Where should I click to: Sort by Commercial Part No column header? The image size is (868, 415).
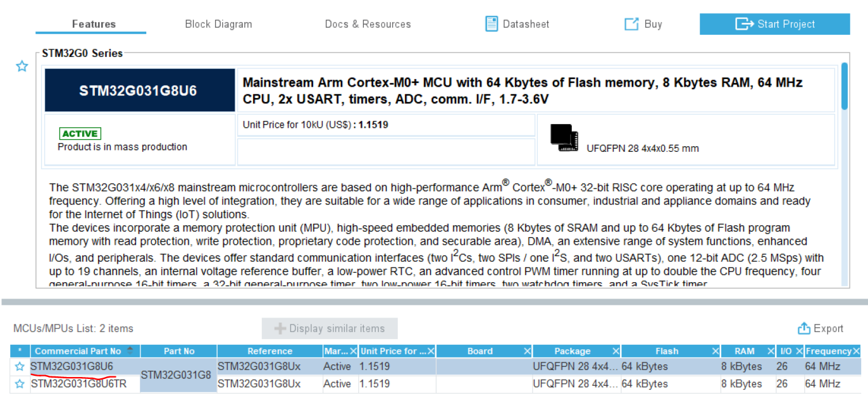85,351
